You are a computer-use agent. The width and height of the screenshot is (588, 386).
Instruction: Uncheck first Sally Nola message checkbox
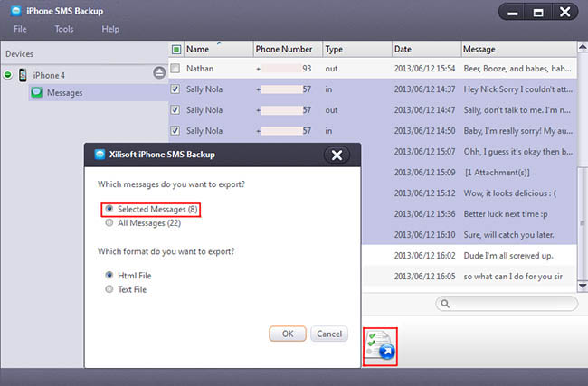175,89
